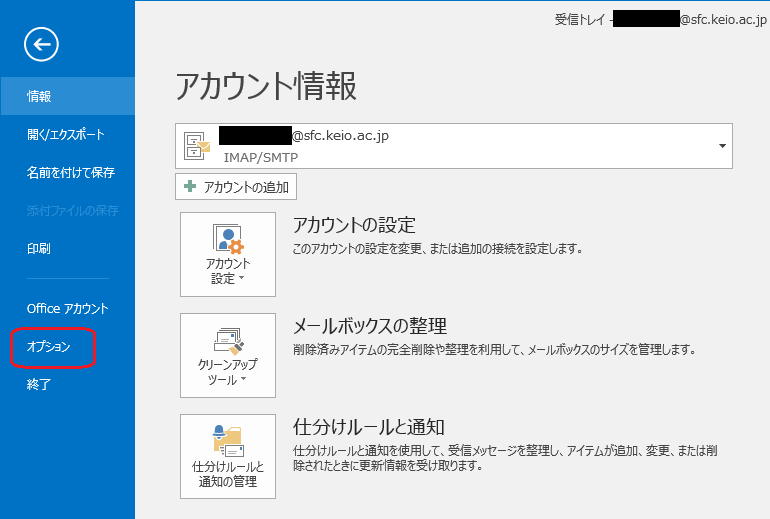The height and width of the screenshot is (519, 770).
Task: Click 終了 to quit Outlook
Action: 40,383
